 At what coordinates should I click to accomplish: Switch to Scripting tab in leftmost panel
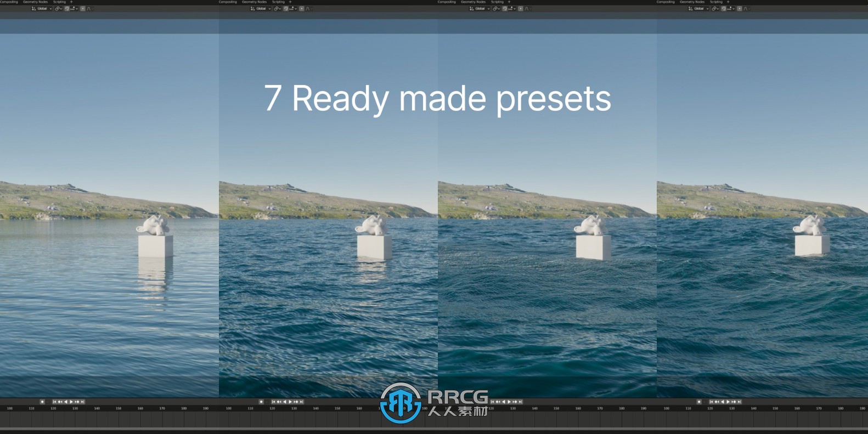tap(59, 2)
